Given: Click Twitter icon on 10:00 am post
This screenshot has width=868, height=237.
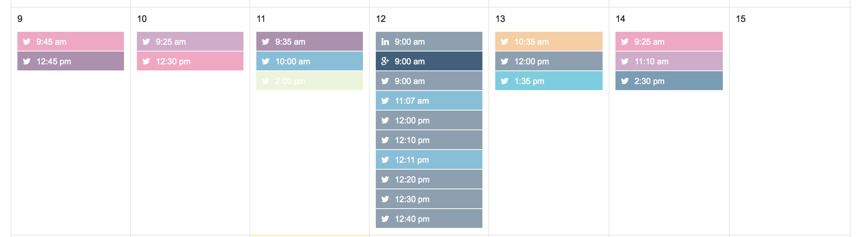Looking at the screenshot, I should pyautogui.click(x=266, y=61).
